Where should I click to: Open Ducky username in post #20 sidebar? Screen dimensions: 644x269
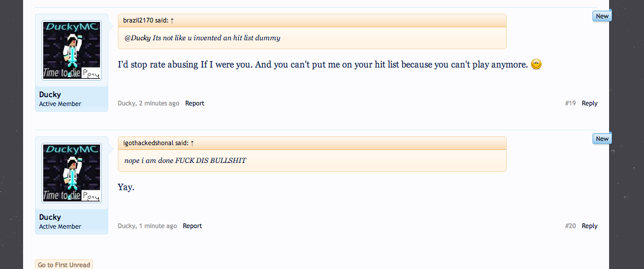coord(50,217)
